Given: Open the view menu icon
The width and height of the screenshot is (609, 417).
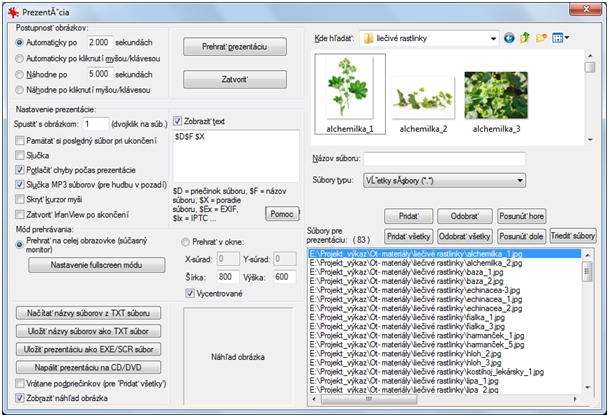Looking at the screenshot, I should pyautogui.click(x=560, y=38).
